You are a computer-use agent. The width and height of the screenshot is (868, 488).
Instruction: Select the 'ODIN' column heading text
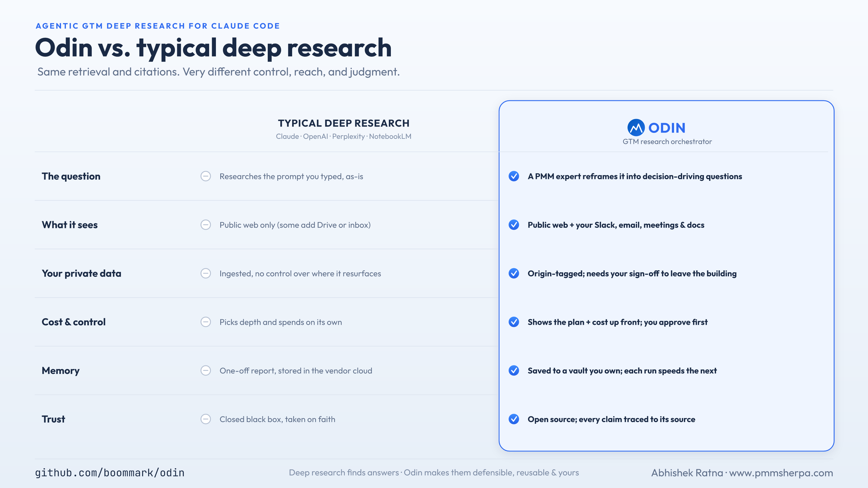point(667,128)
